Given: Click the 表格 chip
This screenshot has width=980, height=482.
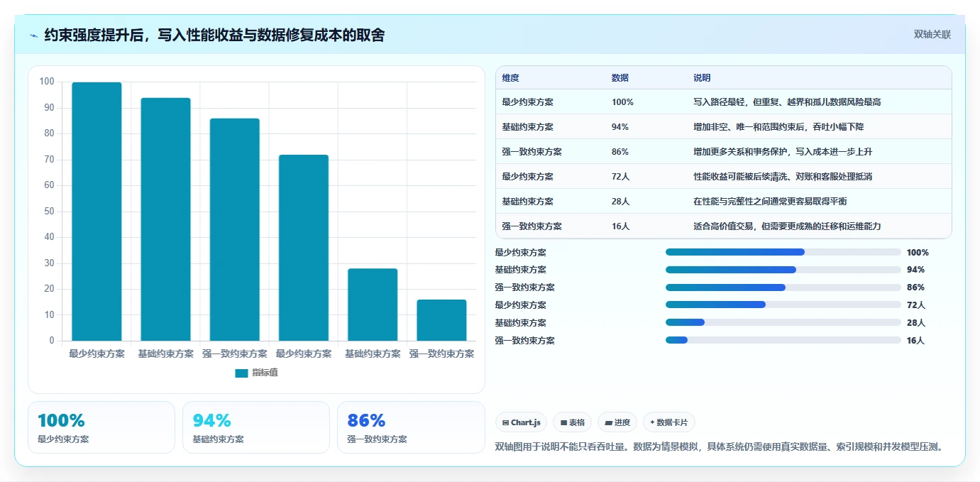Looking at the screenshot, I should pyautogui.click(x=573, y=422).
